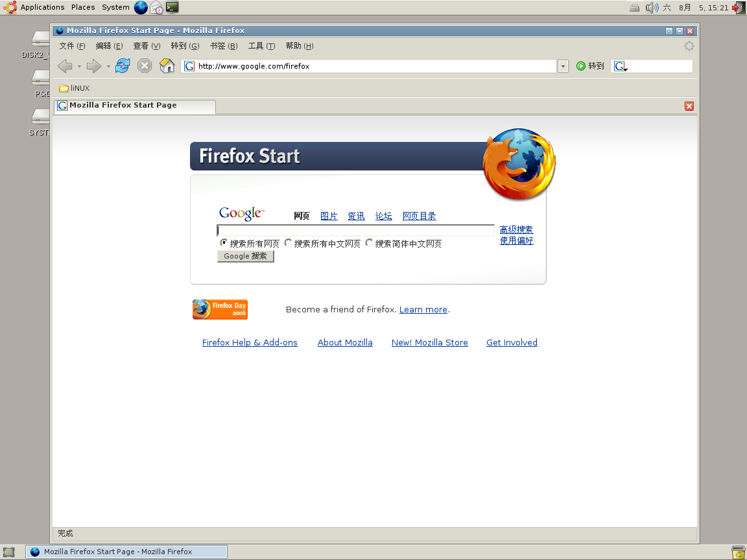Open the Places menu in the panel
The height and width of the screenshot is (560, 747).
point(83,7)
